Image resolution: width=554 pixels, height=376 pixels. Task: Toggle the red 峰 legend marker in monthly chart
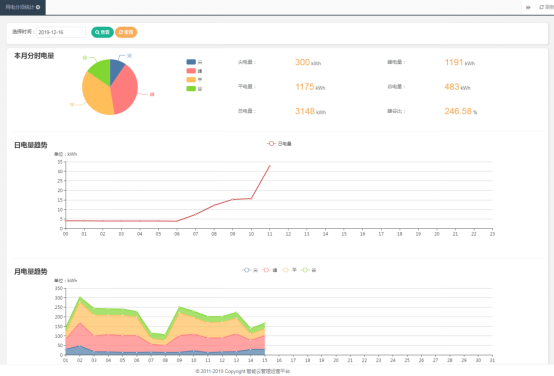click(270, 270)
